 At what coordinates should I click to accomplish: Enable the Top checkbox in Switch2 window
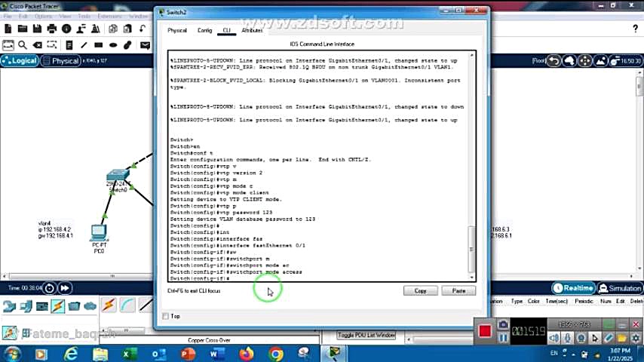coord(165,316)
